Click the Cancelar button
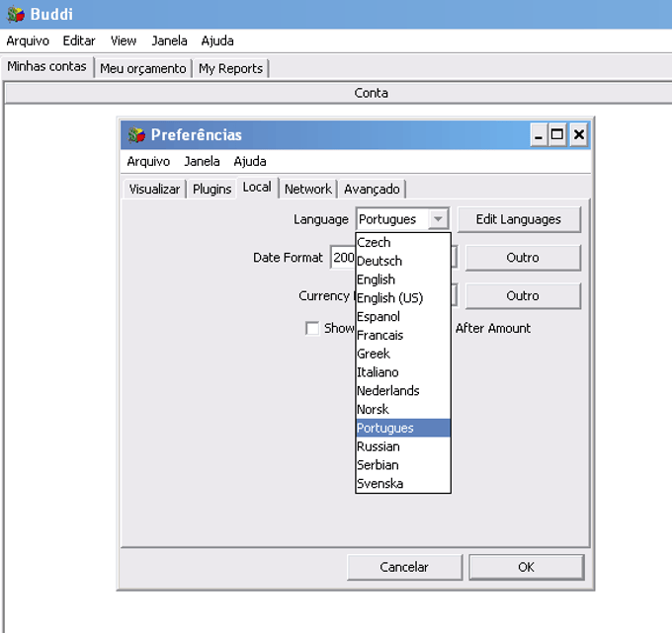 coord(404,567)
